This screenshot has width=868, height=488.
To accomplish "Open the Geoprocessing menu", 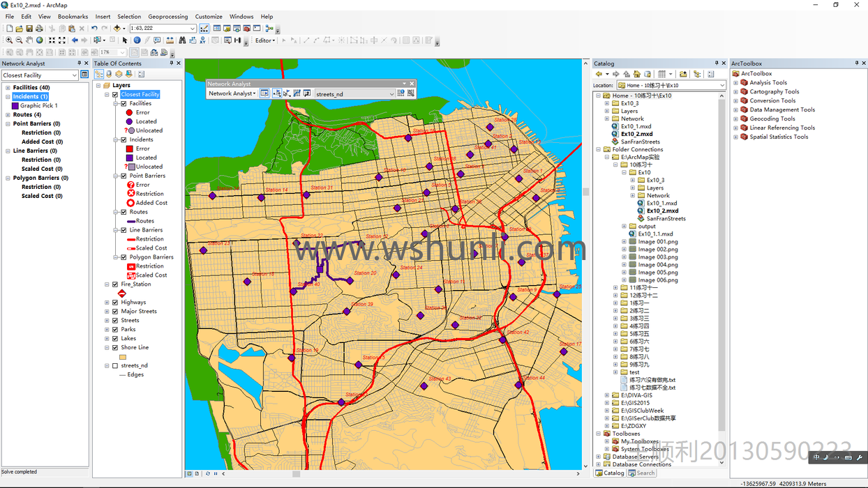I will 167,17.
